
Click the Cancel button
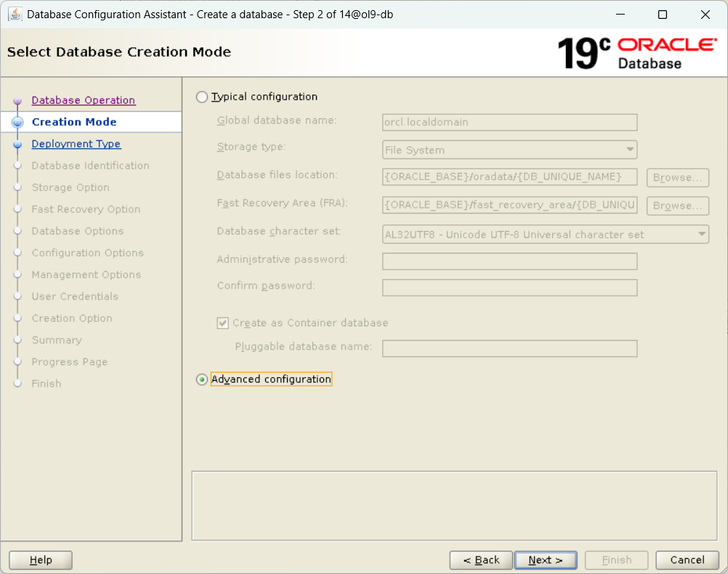687,560
